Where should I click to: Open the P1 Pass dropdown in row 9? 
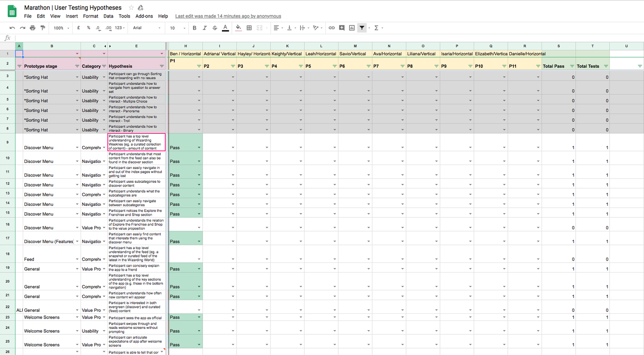(x=199, y=147)
